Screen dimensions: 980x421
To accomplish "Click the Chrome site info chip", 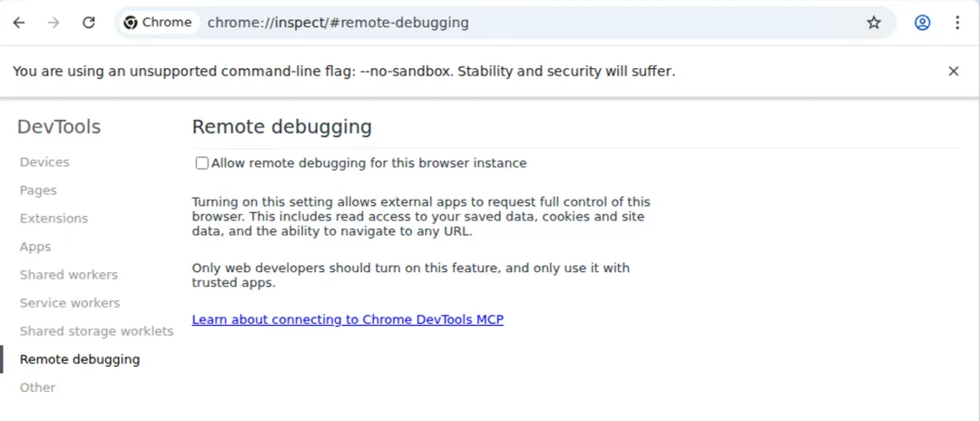I will coord(159,23).
